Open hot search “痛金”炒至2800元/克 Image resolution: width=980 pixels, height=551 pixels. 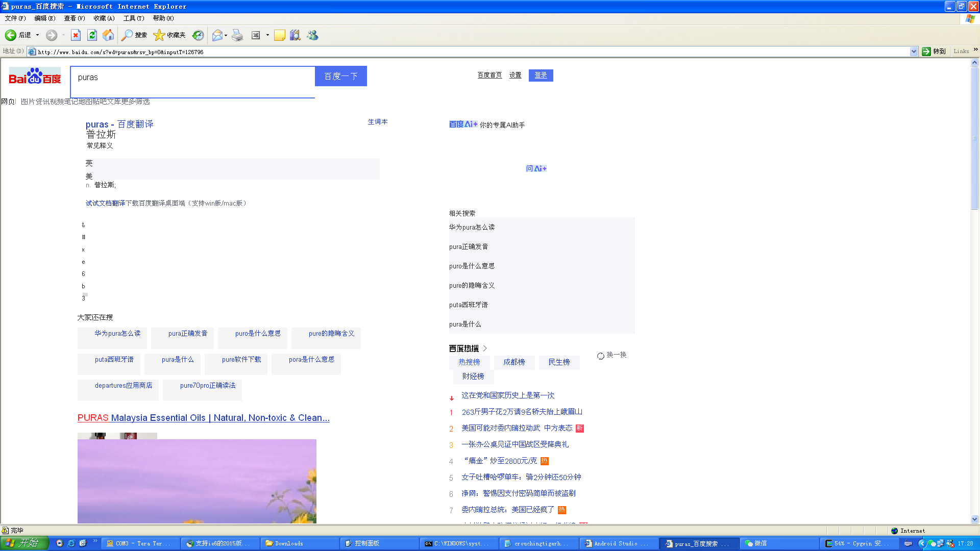point(500,461)
